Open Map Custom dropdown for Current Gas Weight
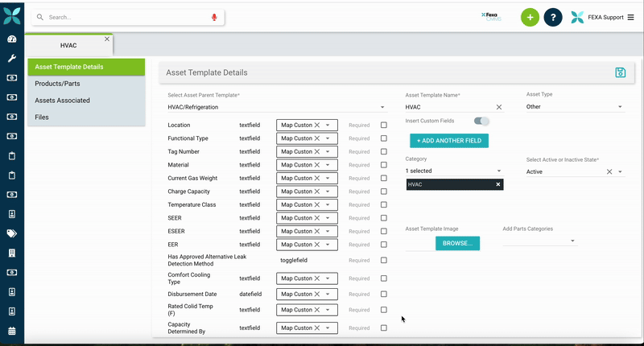Screen dimensions: 644x346 (x=328, y=178)
